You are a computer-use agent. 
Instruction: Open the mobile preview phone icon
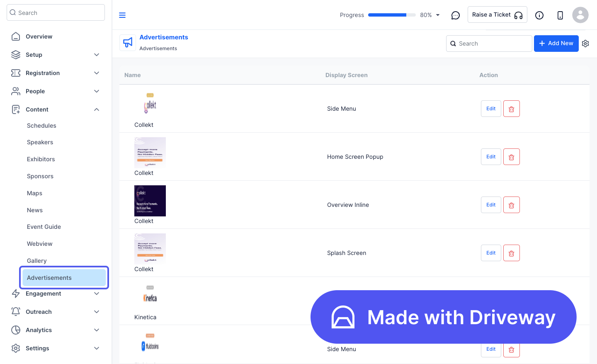[x=560, y=15]
